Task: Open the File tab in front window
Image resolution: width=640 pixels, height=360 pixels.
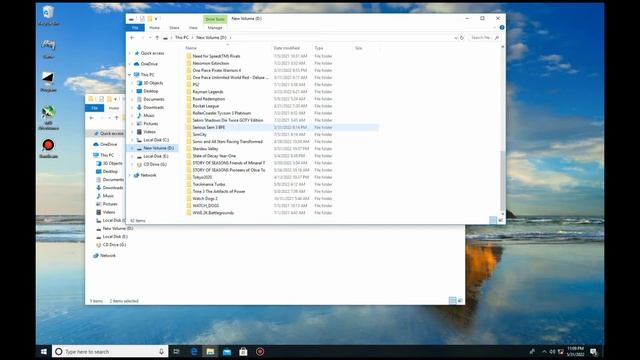Action: (x=135, y=28)
